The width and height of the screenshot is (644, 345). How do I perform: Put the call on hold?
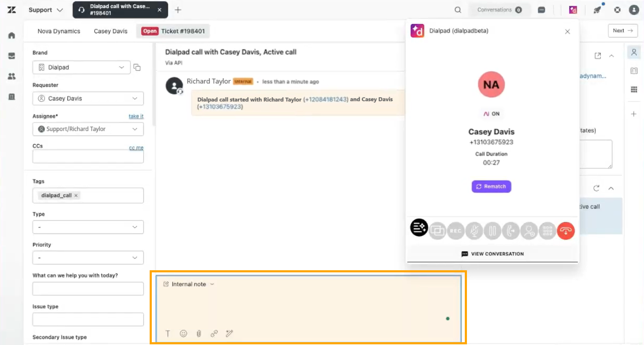click(x=492, y=231)
